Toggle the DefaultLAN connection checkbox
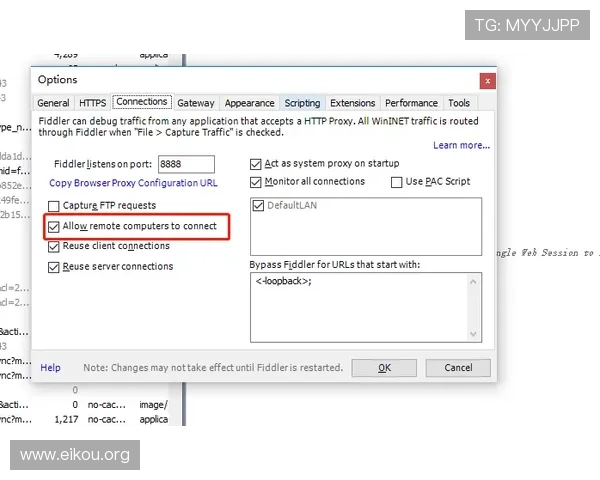Viewport: 600px width, 480px height. tap(258, 206)
